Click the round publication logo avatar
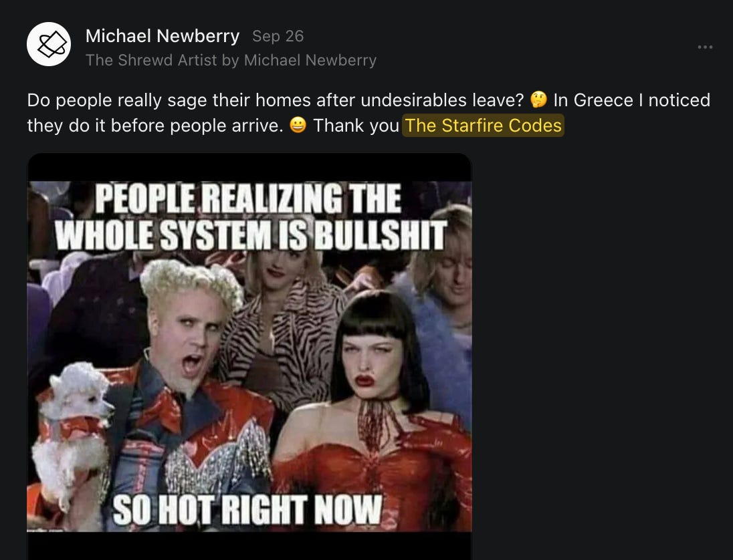The height and width of the screenshot is (560, 733). [49, 44]
